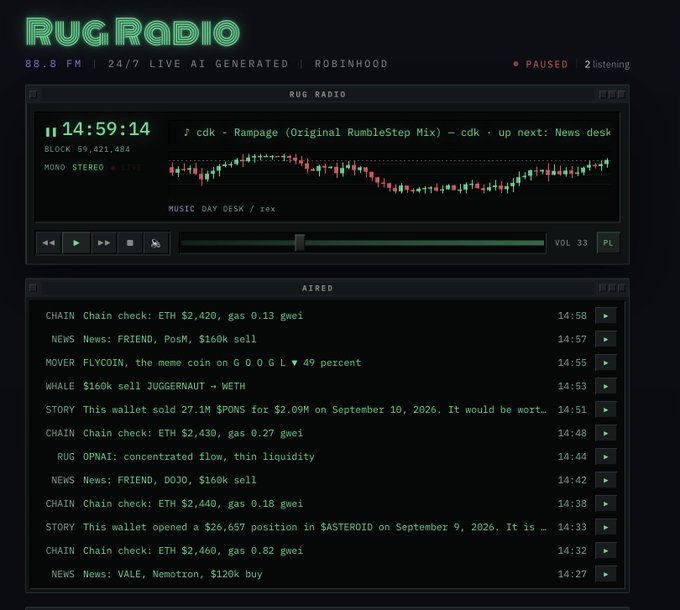Select row $160k sell JUGGERNAUT → WETH
This screenshot has height=610, width=680.
click(164, 386)
